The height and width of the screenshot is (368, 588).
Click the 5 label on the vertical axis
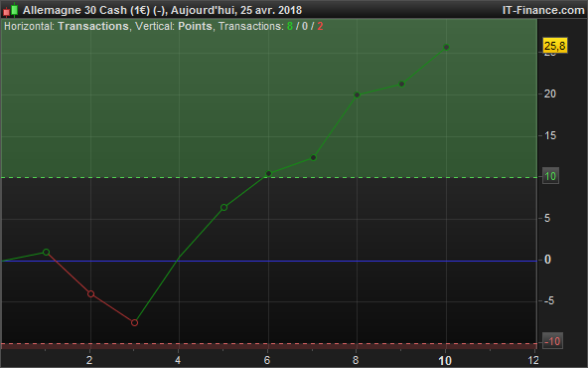(547, 218)
